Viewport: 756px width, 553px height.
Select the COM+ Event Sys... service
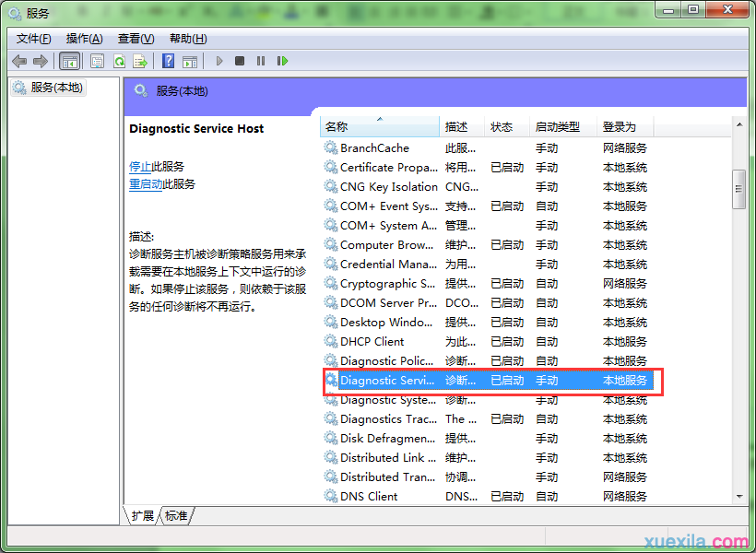pyautogui.click(x=488, y=206)
